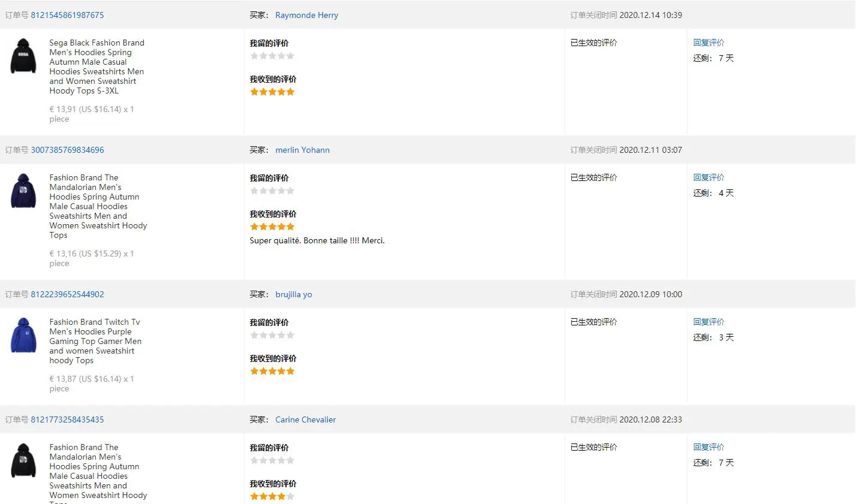Open order number 3007385769834696
This screenshot has height=504, width=856.
67,150
